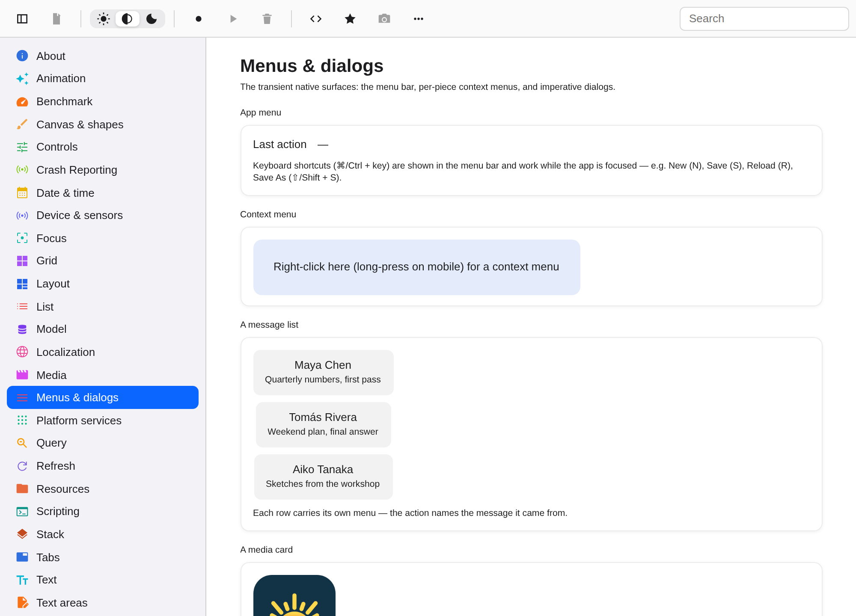Open the Text areas sidebar item
The image size is (856, 616).
103,603
